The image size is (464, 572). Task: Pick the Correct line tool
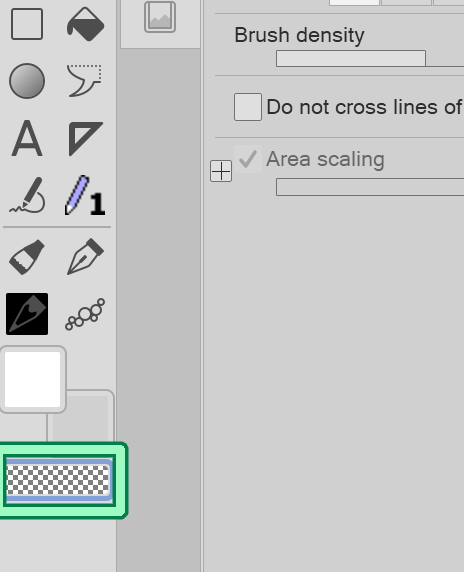click(27, 196)
